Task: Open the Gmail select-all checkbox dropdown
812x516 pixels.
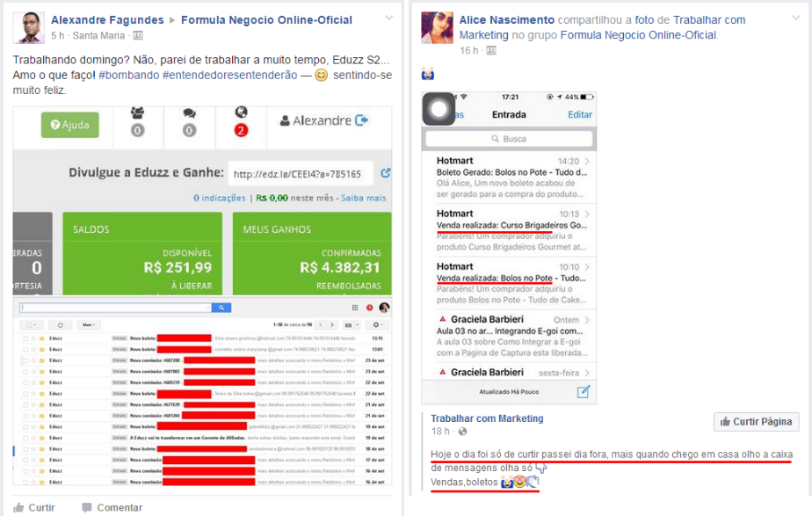Action: tap(31, 325)
